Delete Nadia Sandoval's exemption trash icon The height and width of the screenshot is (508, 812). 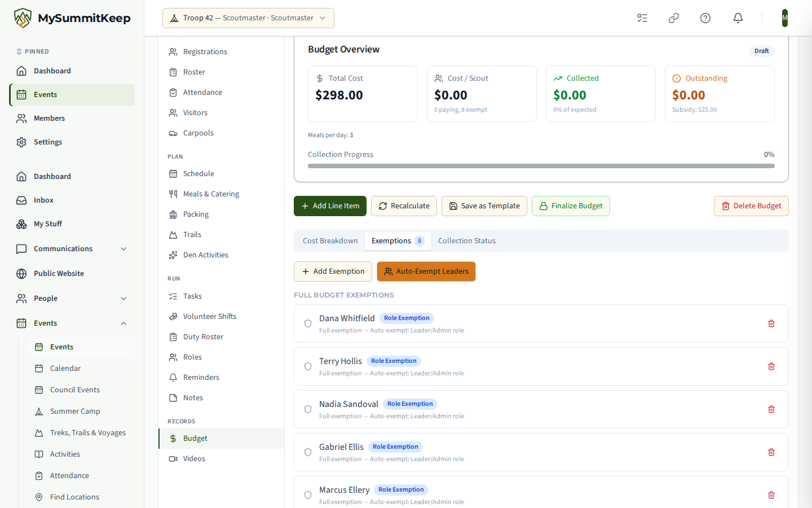(771, 409)
